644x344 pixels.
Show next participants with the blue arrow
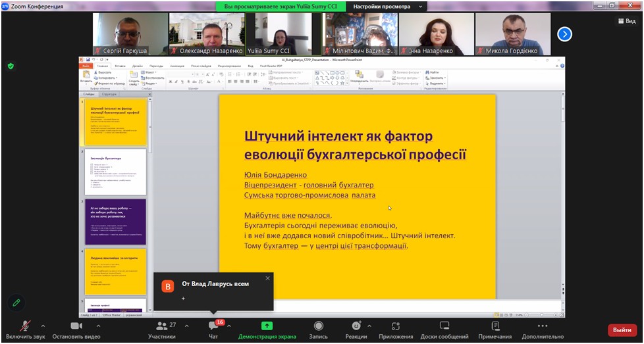pyautogui.click(x=564, y=34)
